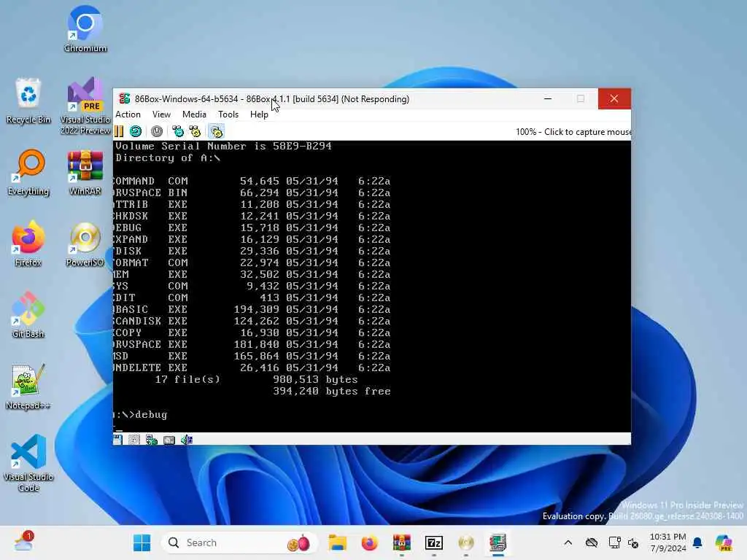The image size is (747, 560).
Task: Click the grey device icon in status bar
Action: coord(169,440)
